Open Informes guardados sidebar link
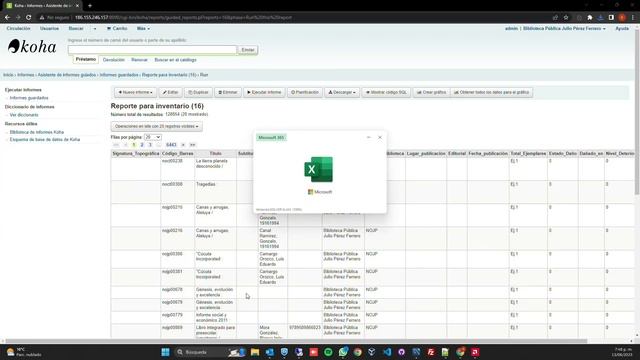Viewport: 640px width, 360px height. tap(29, 98)
